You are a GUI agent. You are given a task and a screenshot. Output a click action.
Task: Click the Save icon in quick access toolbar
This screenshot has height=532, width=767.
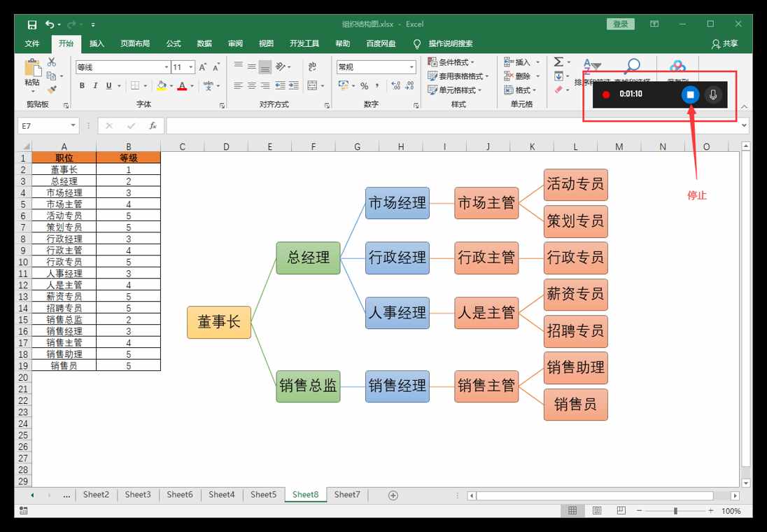pyautogui.click(x=31, y=23)
